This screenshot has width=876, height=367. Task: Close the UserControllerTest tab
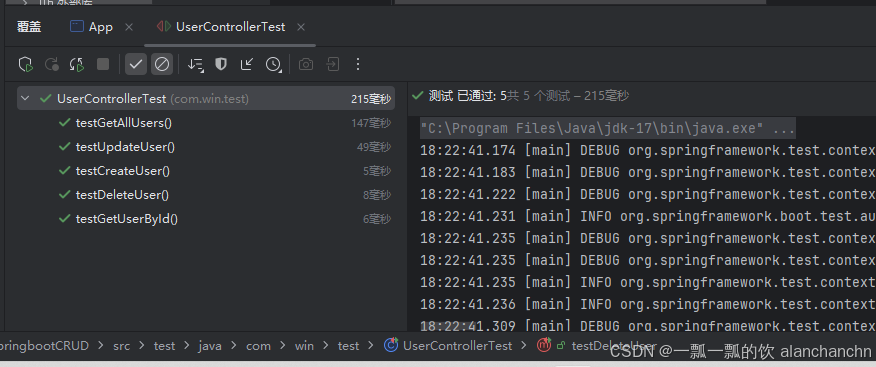301,27
